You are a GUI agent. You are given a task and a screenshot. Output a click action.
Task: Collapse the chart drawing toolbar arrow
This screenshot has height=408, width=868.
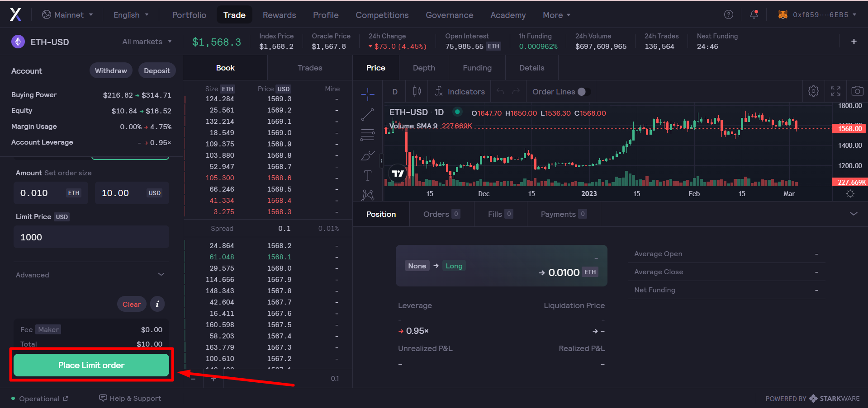381,161
